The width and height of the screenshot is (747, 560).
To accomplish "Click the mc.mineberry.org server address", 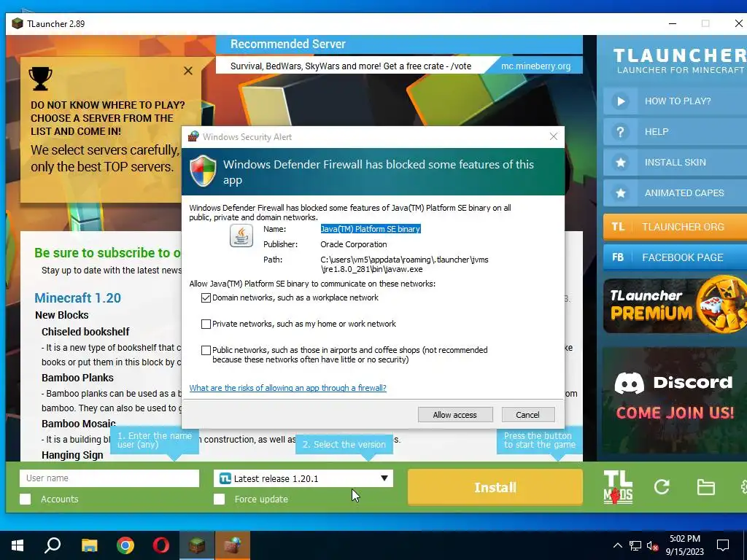I will (535, 66).
